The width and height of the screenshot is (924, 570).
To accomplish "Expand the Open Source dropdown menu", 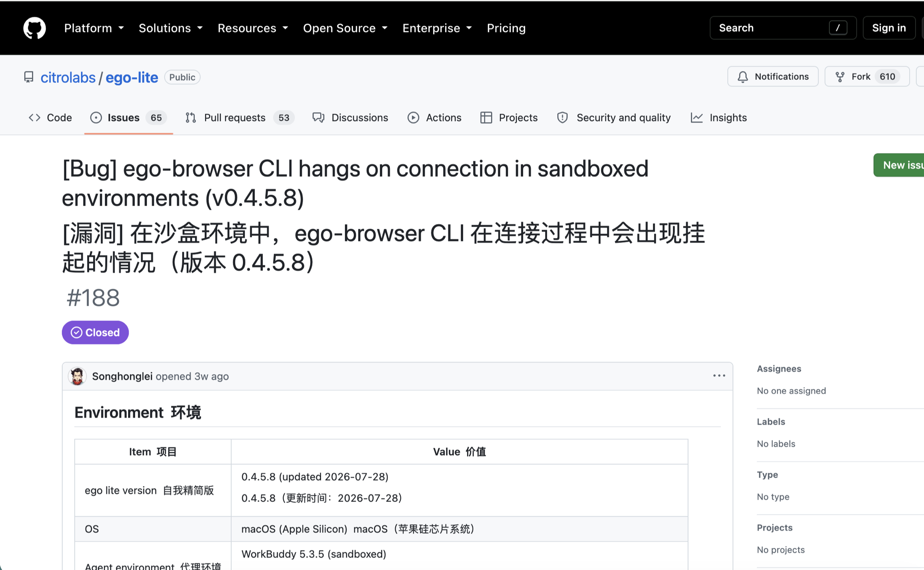I will pos(345,28).
